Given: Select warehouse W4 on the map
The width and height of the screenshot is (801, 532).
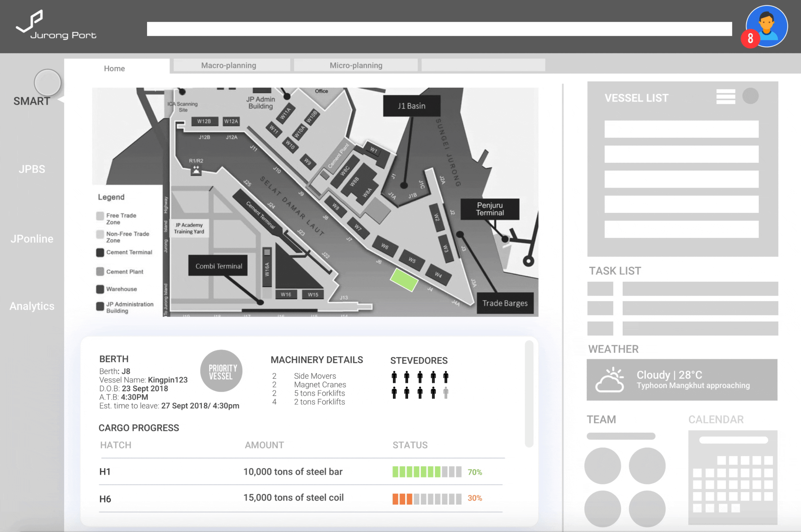Looking at the screenshot, I should click(439, 275).
